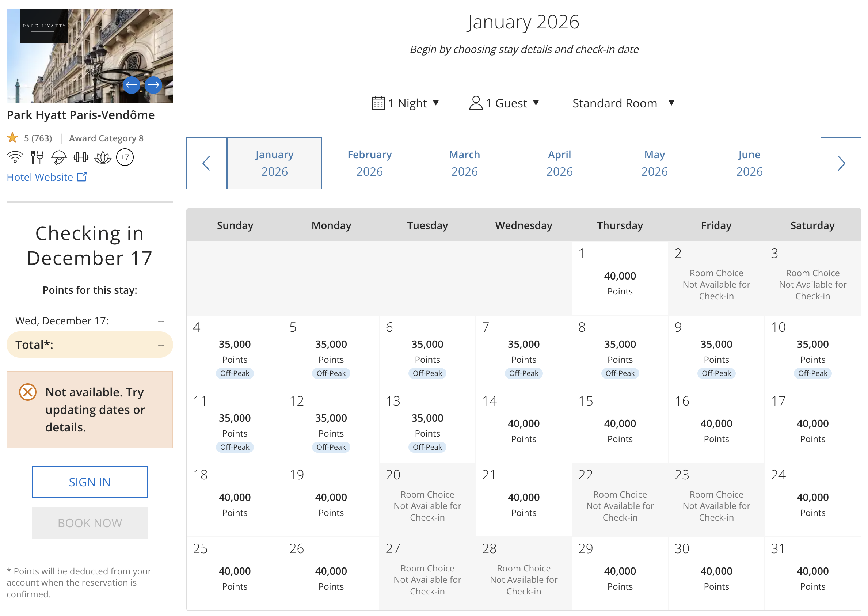The height and width of the screenshot is (616, 868).
Task: Expand the 1 Guest dropdown
Action: coord(504,103)
